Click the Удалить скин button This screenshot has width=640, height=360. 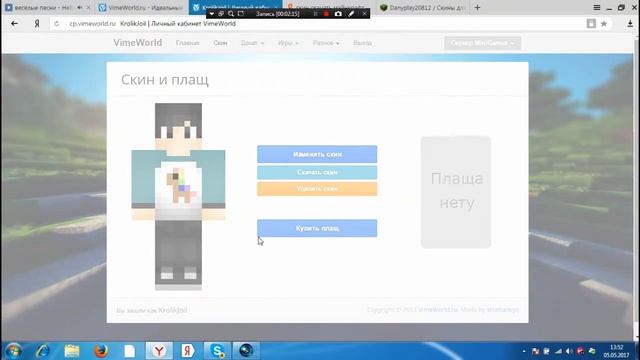click(317, 189)
